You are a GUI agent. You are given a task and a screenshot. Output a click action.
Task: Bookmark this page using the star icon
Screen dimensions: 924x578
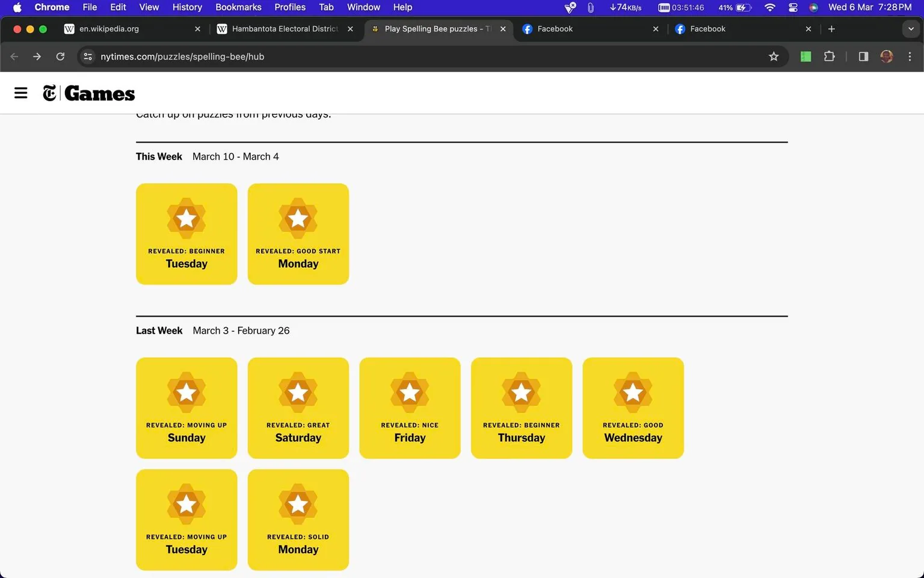(x=774, y=57)
